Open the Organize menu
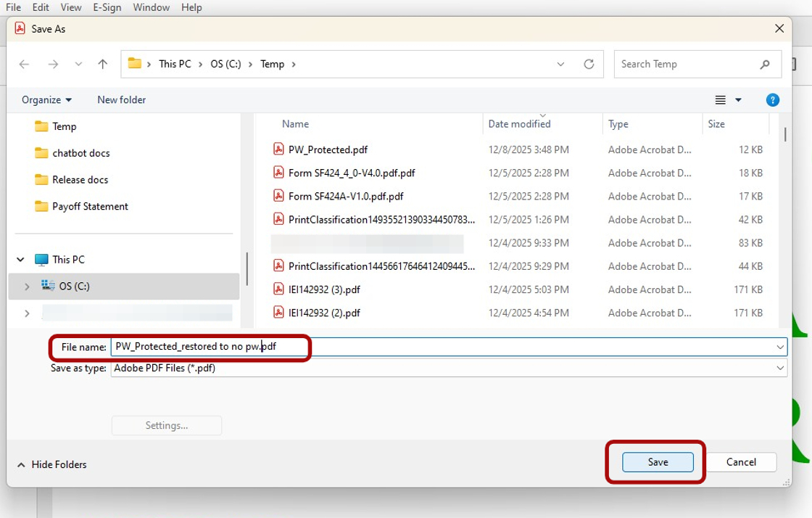 click(46, 100)
